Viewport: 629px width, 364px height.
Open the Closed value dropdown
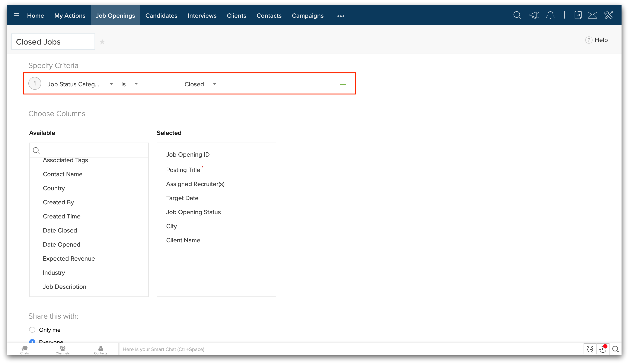(x=214, y=84)
